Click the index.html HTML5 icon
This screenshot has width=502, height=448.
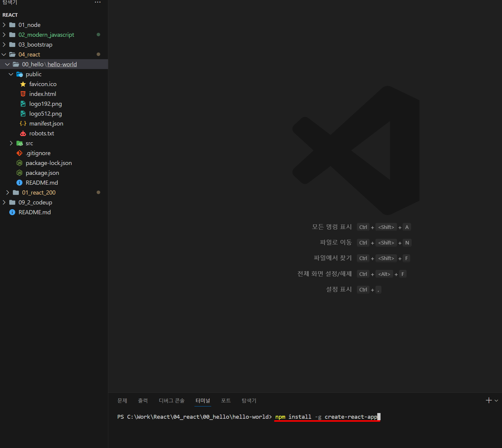pyautogui.click(x=23, y=94)
